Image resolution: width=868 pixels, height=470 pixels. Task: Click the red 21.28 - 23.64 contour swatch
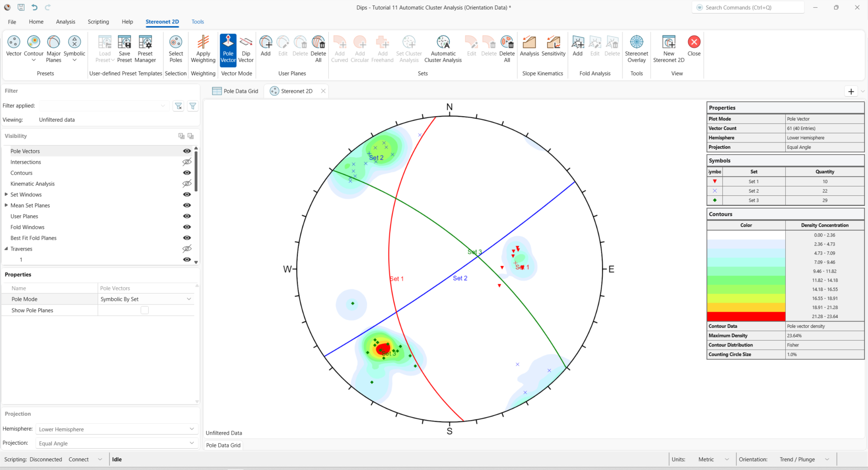(x=746, y=317)
